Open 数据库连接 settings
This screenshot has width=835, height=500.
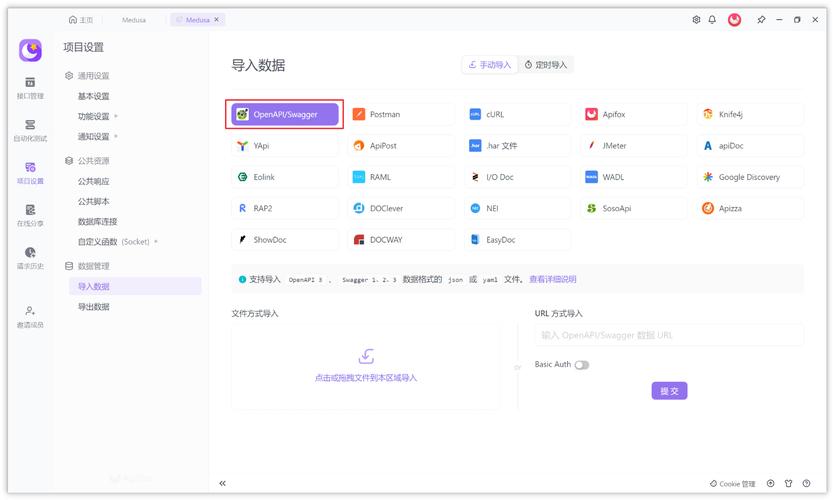click(x=97, y=222)
